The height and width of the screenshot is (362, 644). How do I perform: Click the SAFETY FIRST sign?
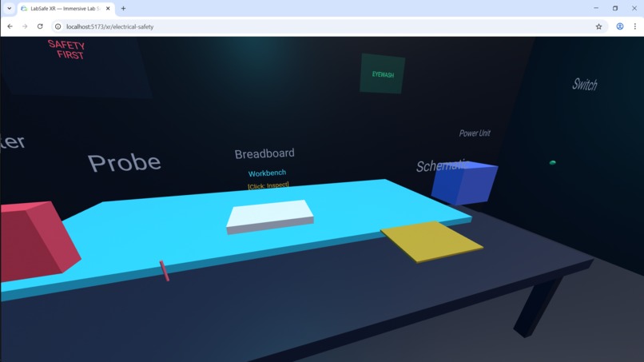(66, 50)
